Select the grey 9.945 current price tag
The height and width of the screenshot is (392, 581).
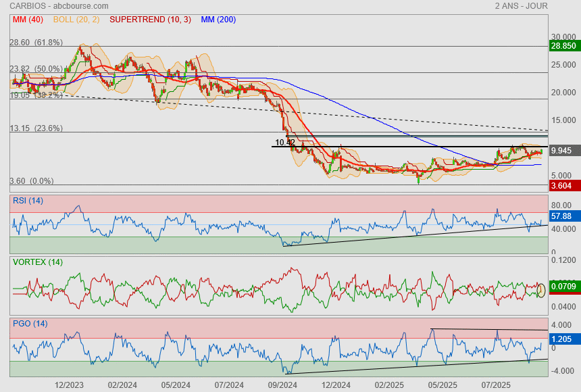tap(561, 151)
